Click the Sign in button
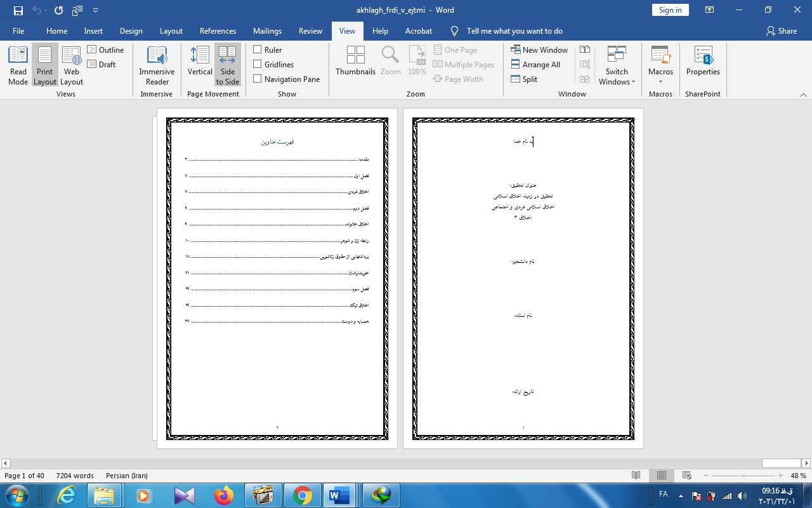 pos(670,10)
